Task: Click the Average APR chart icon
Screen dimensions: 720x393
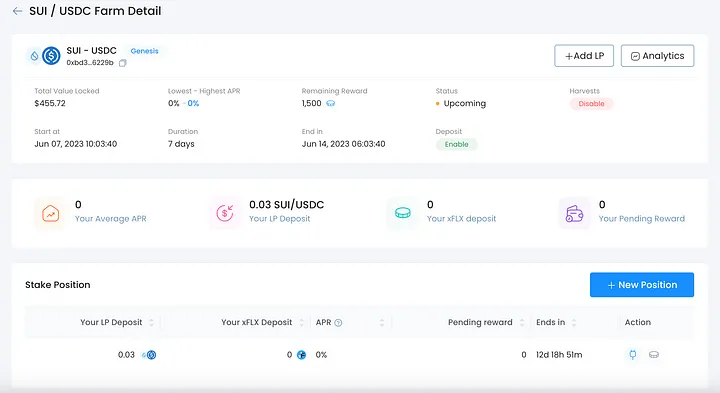Action: (x=51, y=213)
